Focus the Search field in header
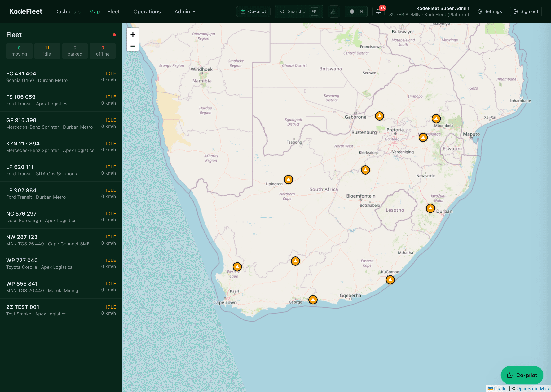This screenshot has height=392, width=551. pyautogui.click(x=299, y=12)
